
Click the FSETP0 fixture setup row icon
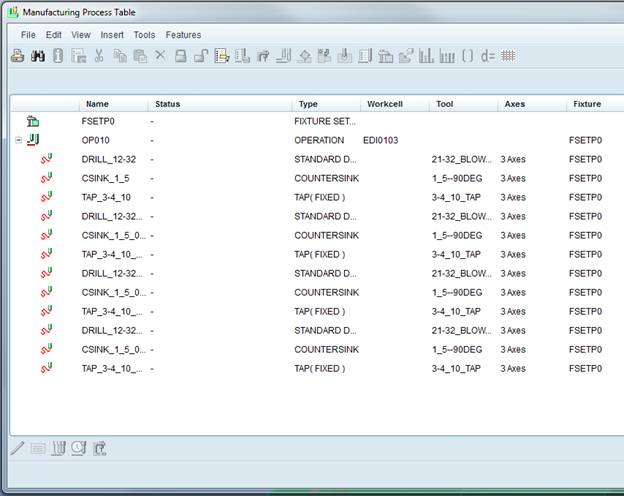point(33,121)
